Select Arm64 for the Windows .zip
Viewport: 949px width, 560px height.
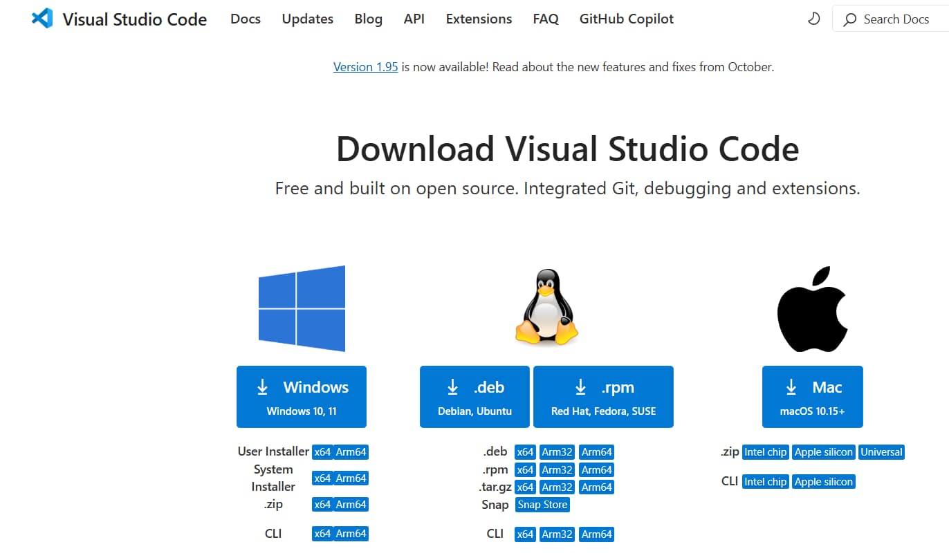pos(351,505)
